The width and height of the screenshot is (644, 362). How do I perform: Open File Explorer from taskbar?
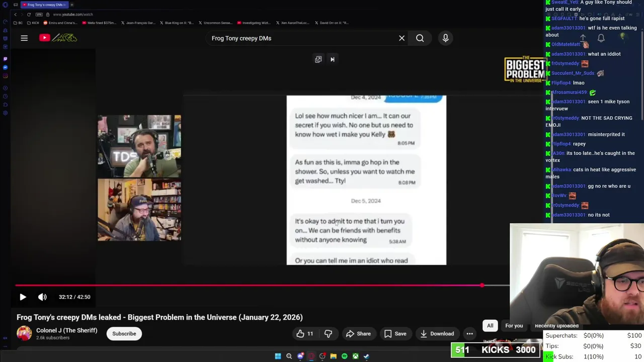coord(333,356)
